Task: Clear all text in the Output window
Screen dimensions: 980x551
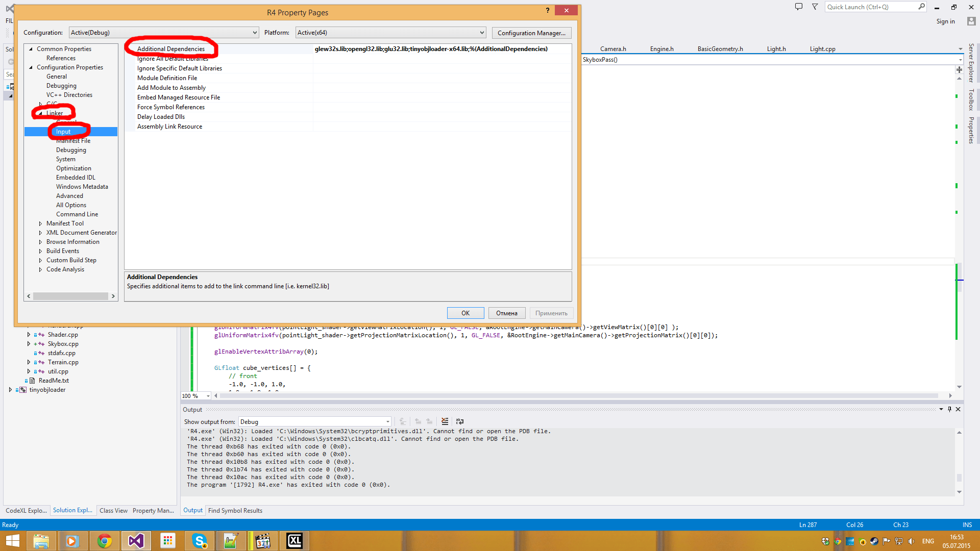Action: [445, 421]
